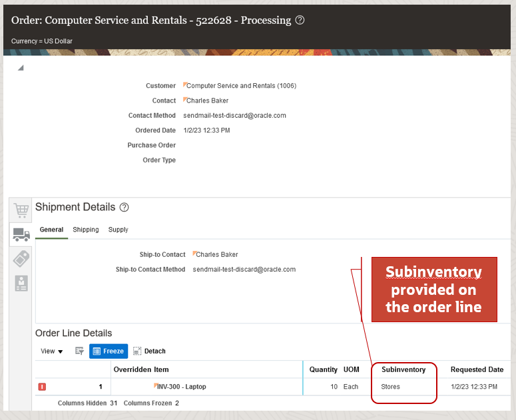Collapse the order header disclosure triangle
The width and height of the screenshot is (516, 420).
[x=21, y=68]
